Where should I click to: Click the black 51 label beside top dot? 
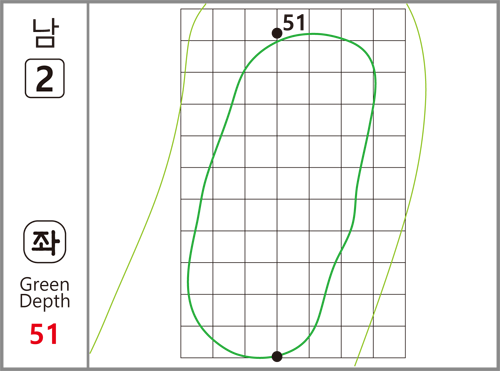[294, 23]
